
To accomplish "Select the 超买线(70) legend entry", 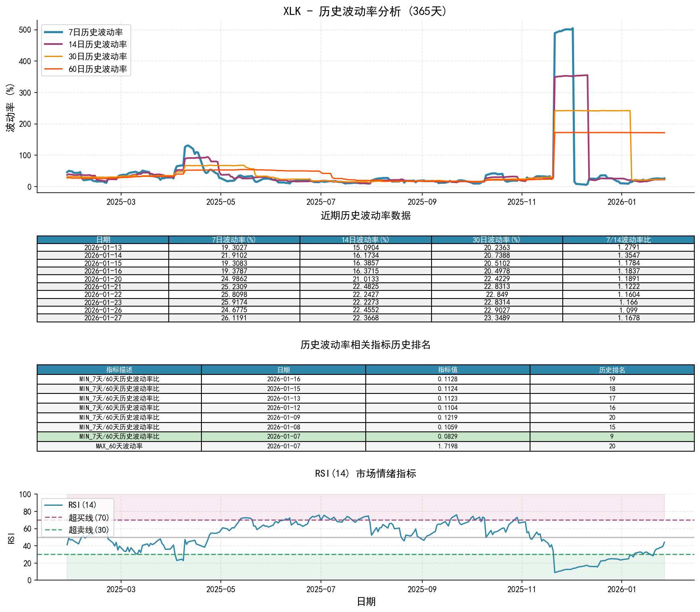I will point(88,517).
